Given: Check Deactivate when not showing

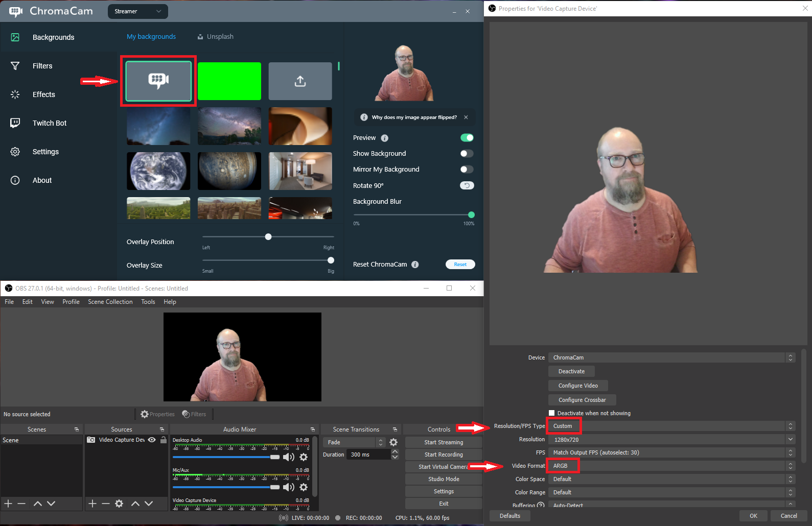Looking at the screenshot, I should [552, 413].
